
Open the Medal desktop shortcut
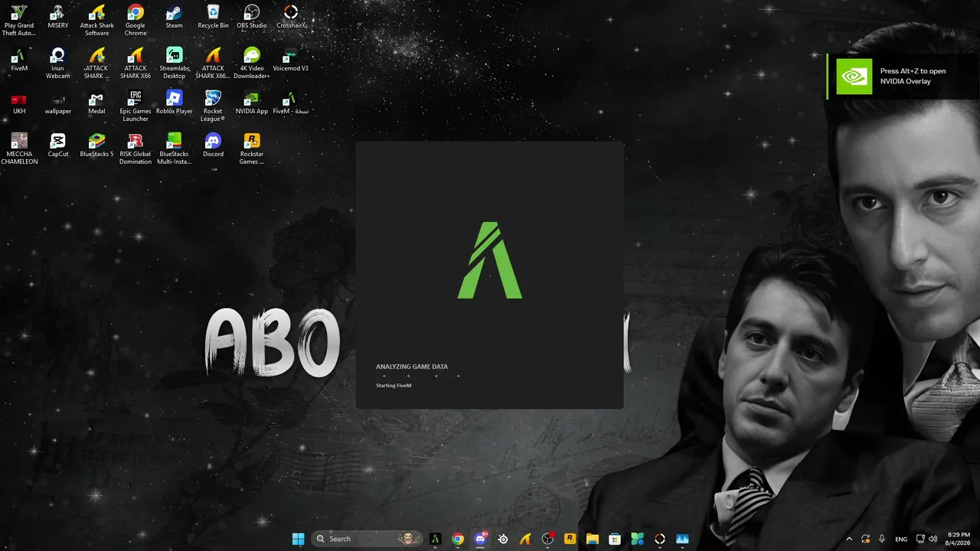click(x=96, y=103)
